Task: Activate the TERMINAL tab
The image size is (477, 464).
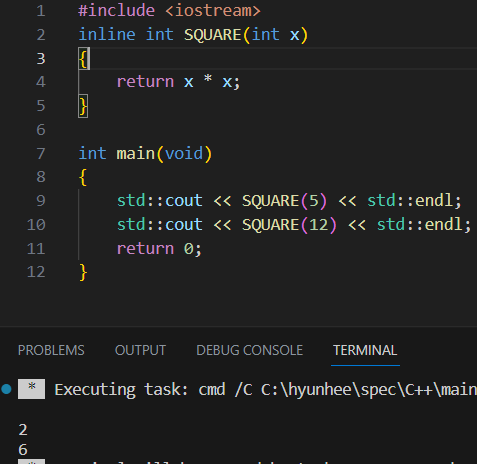Action: click(x=365, y=350)
